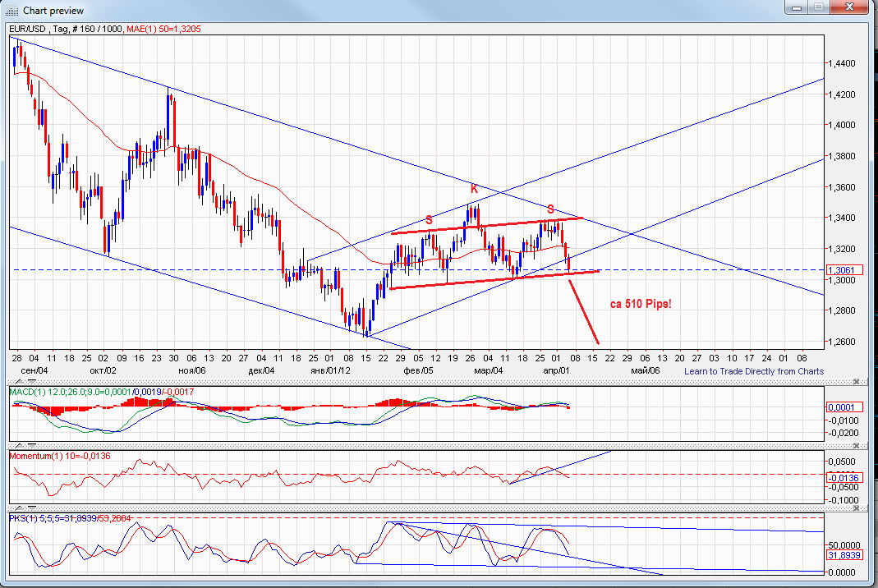Image resolution: width=878 pixels, height=588 pixels.
Task: Click the 1,3400 price axis label
Action: coord(842,218)
